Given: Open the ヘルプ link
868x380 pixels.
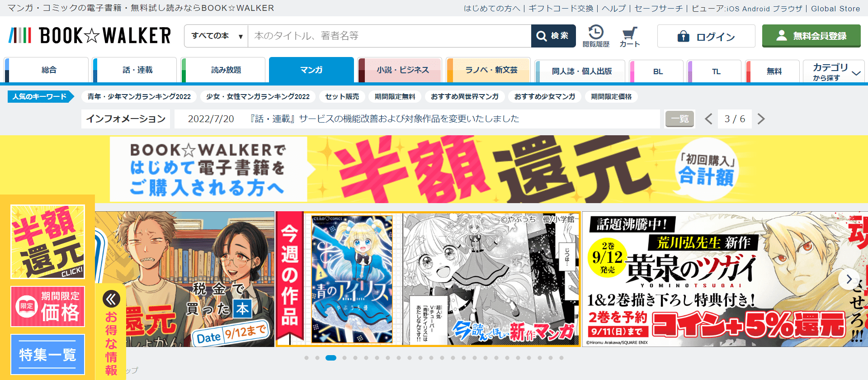Looking at the screenshot, I should point(614,8).
